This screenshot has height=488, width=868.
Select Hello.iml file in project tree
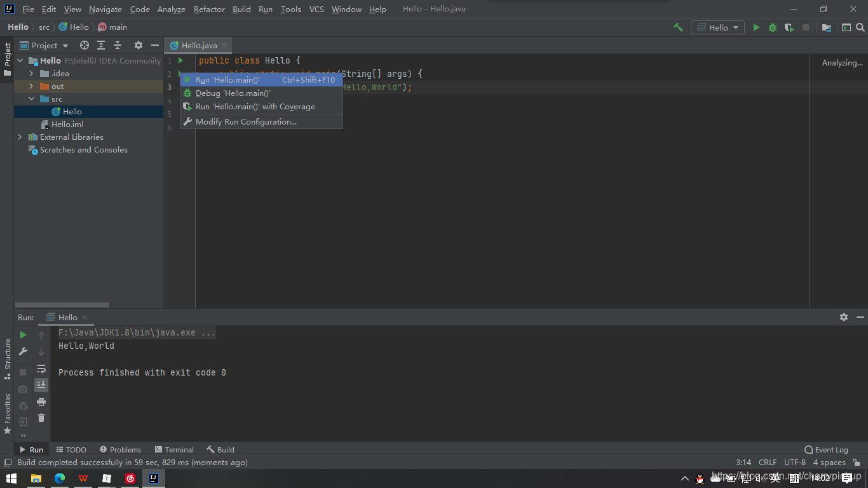pos(67,124)
